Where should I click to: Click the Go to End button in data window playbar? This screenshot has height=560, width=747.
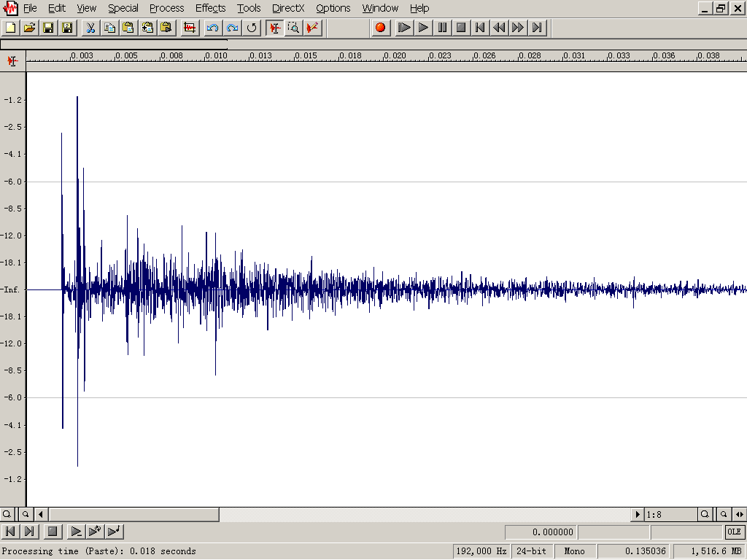[x=29, y=531]
